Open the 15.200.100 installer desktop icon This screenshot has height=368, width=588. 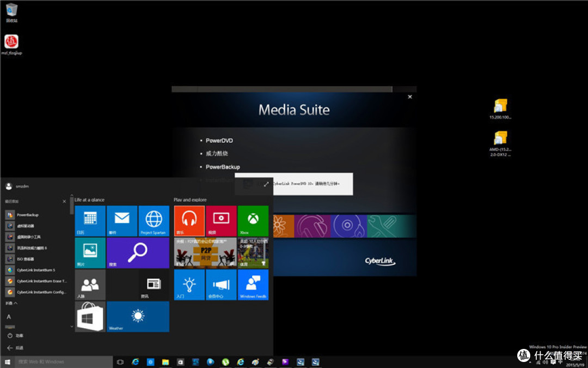click(500, 109)
